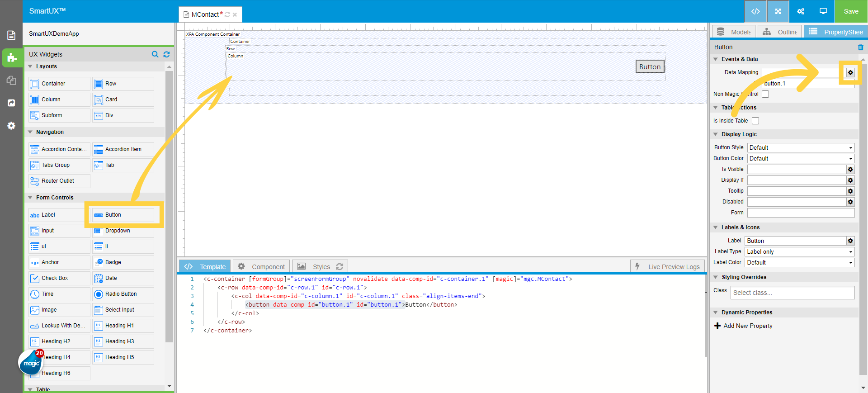Open the Data Mapping gear settings
The image size is (868, 393).
pyautogui.click(x=850, y=72)
